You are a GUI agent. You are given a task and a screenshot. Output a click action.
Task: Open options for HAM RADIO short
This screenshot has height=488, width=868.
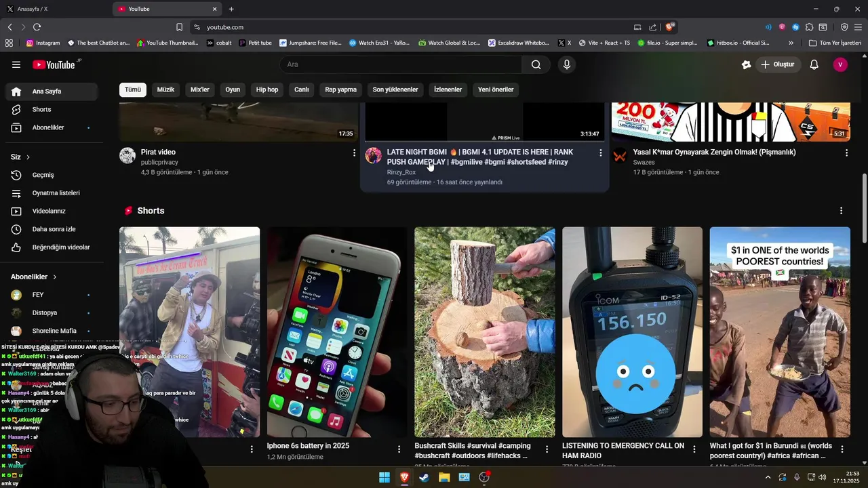pyautogui.click(x=694, y=449)
